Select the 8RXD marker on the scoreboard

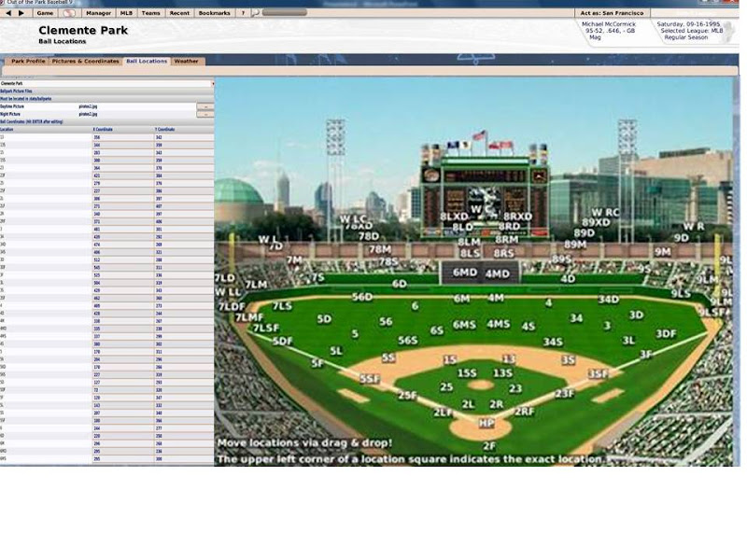[518, 217]
